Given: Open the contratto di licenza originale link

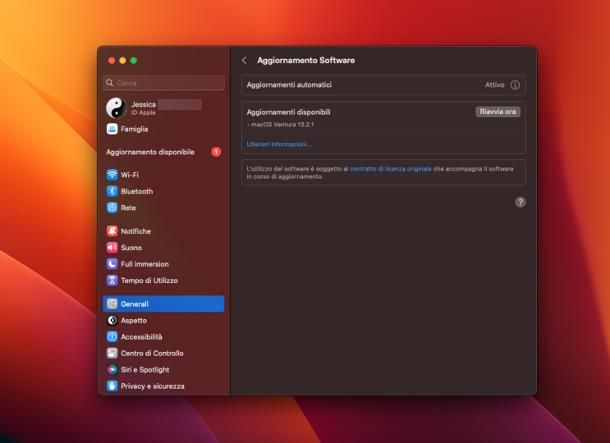Looking at the screenshot, I should tap(391, 169).
